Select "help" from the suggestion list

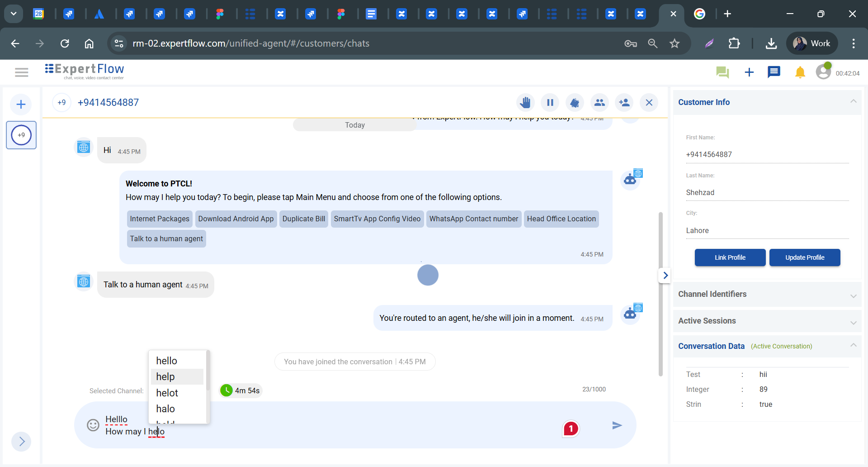165,376
